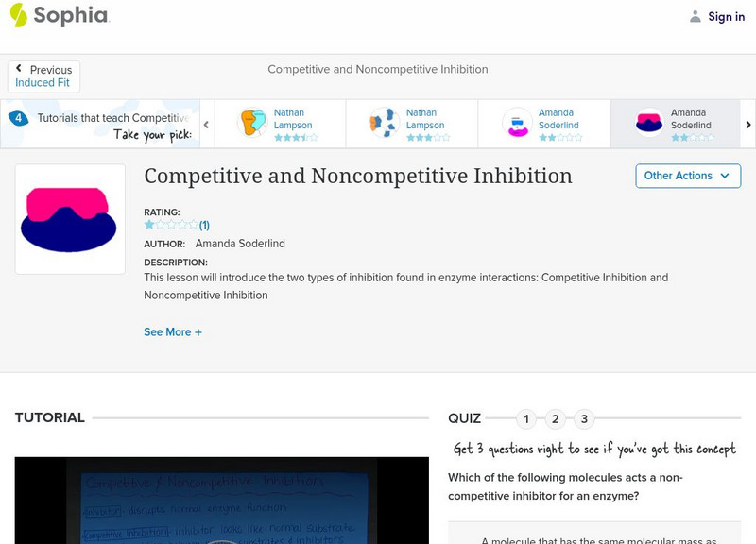Click the user profile icon beside Sign in
Viewport: 756px width, 544px height.
point(695,16)
